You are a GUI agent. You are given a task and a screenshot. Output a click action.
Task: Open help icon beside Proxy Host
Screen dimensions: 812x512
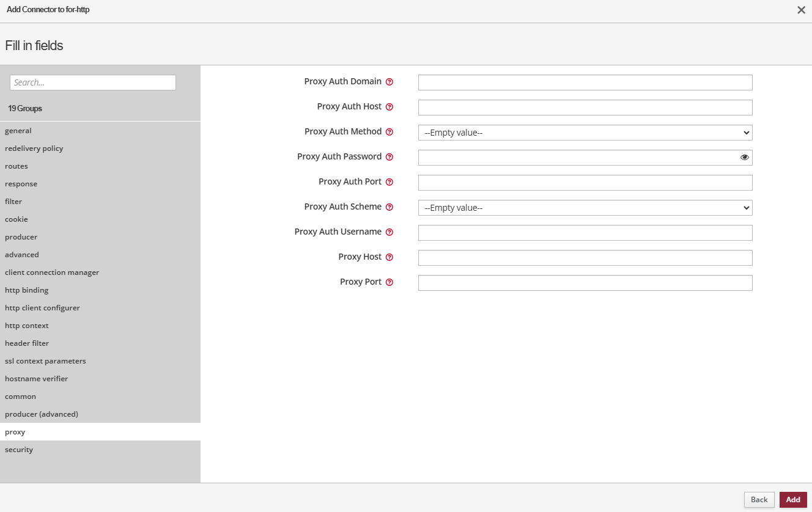[389, 257]
